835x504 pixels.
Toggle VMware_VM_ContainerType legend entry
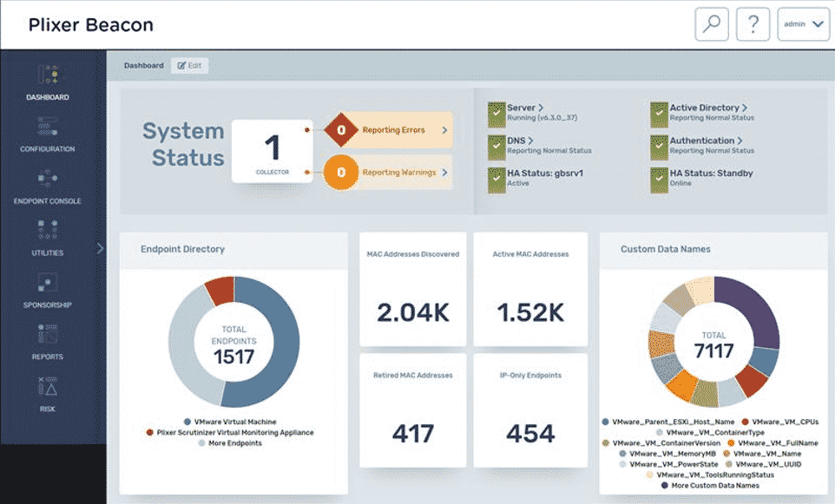coord(710,432)
